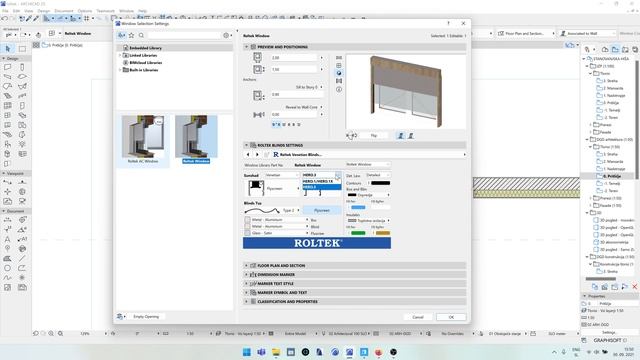Collapse the Roltek Blinds Settings panel
This screenshot has width=640, height=360.
click(246, 145)
